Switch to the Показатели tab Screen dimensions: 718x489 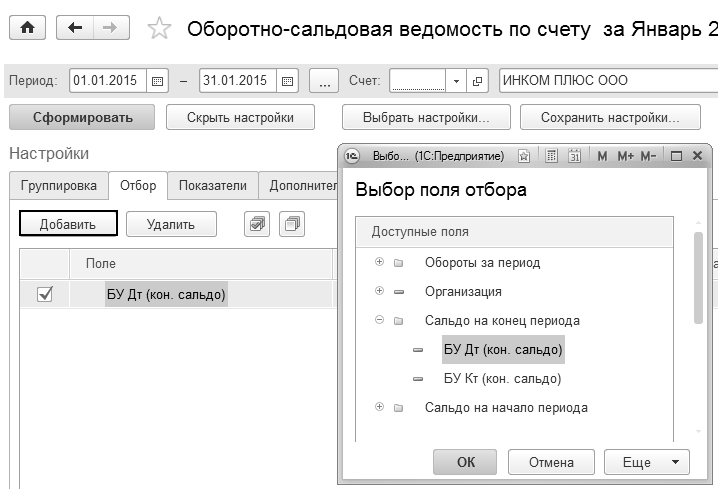point(212,185)
